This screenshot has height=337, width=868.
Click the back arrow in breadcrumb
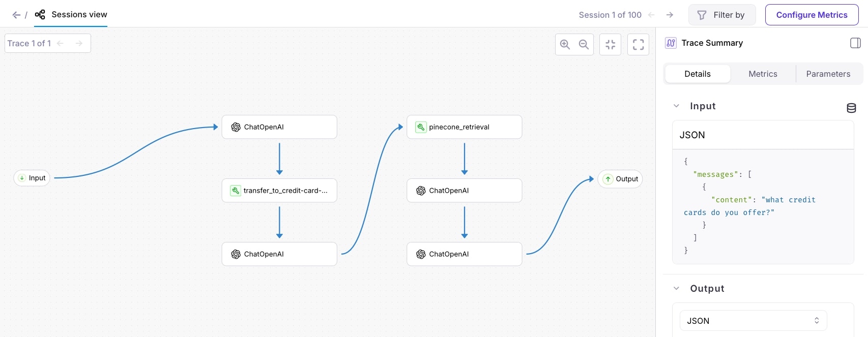pyautogui.click(x=16, y=15)
